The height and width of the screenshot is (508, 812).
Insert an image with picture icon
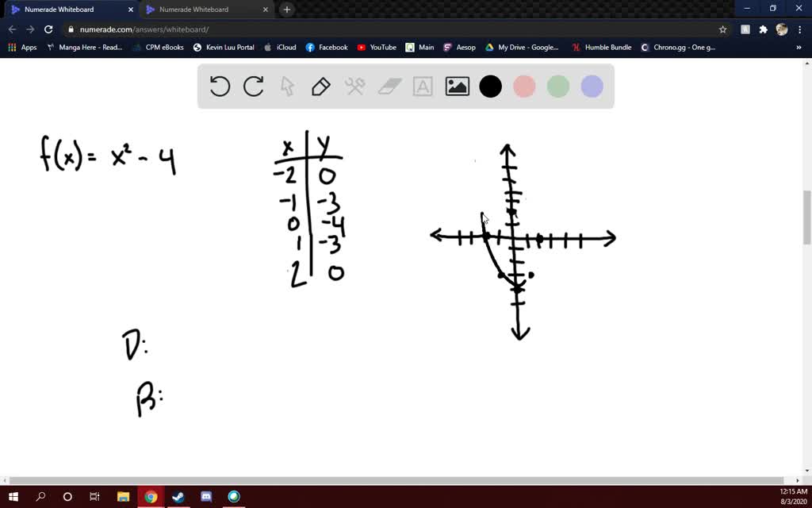point(458,87)
